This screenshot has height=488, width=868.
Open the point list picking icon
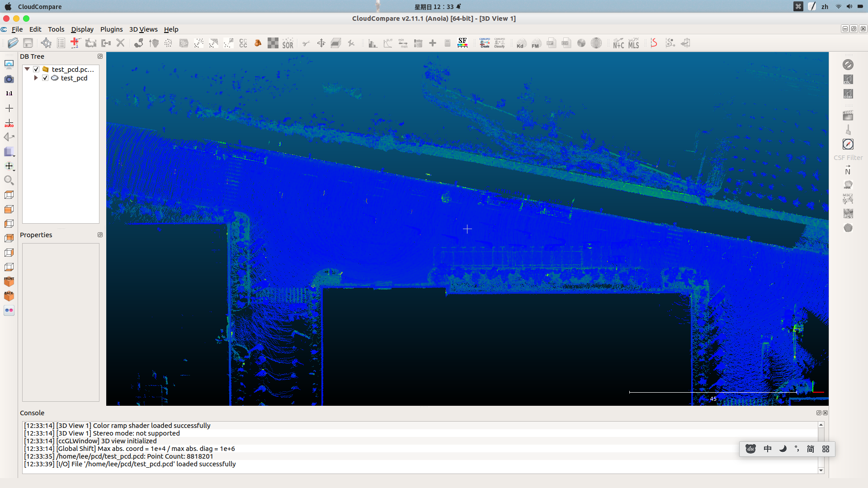pos(61,43)
